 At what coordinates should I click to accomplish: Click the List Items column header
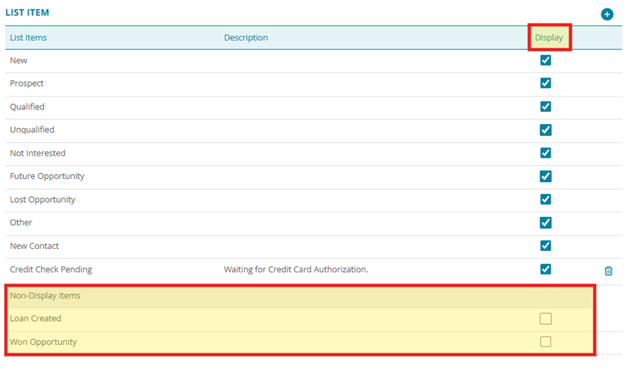[28, 38]
